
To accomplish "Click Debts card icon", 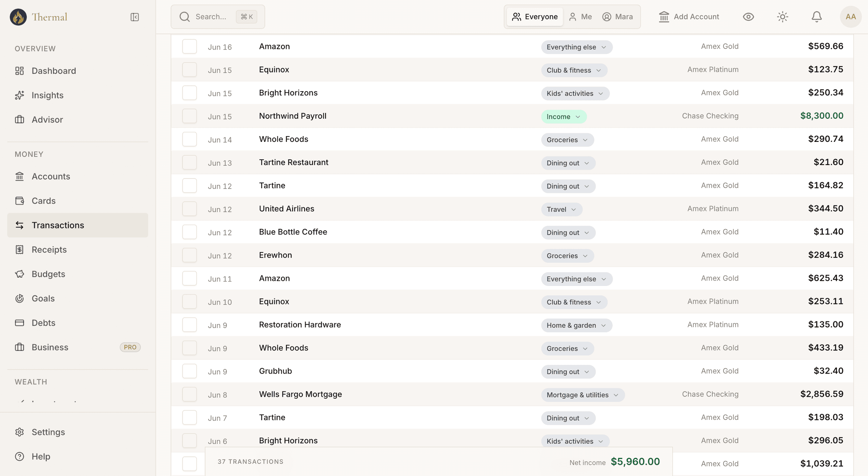I will (x=20, y=323).
